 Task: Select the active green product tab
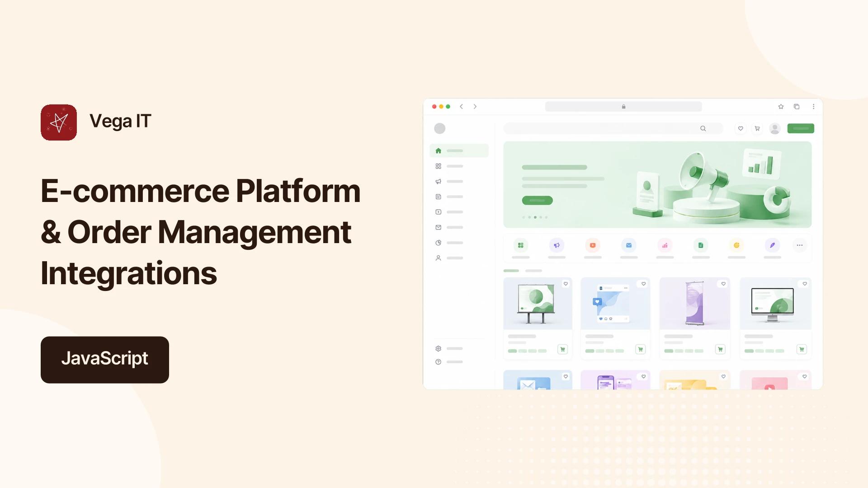[x=511, y=271]
